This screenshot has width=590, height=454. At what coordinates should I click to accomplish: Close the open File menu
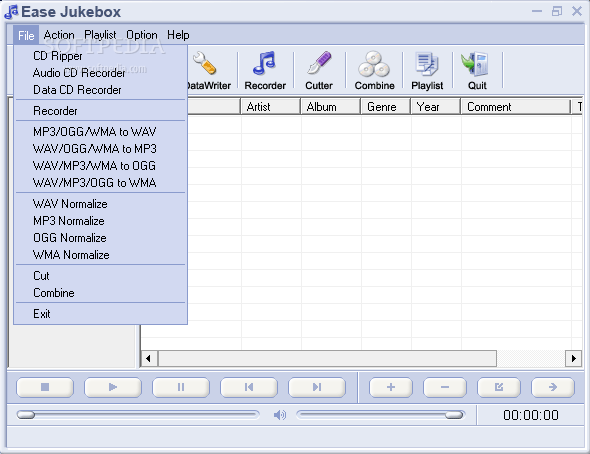(26, 35)
